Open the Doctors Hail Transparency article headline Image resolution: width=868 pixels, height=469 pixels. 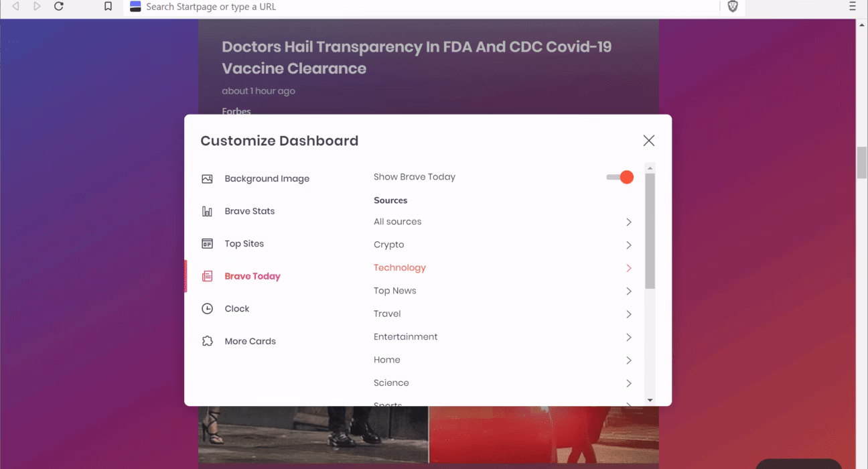(417, 58)
